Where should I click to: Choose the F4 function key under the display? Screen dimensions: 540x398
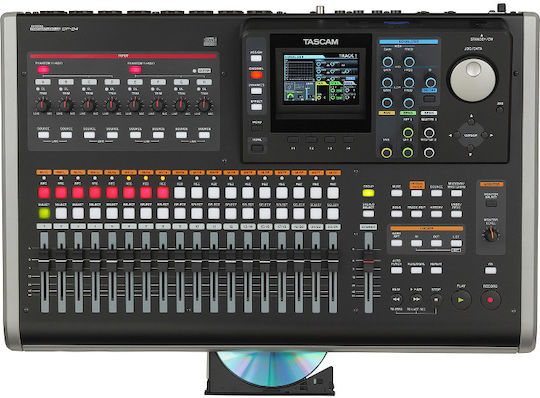click(348, 140)
